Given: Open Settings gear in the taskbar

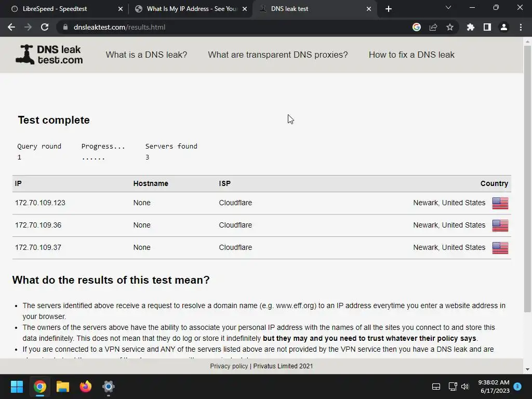Looking at the screenshot, I should pyautogui.click(x=109, y=387).
